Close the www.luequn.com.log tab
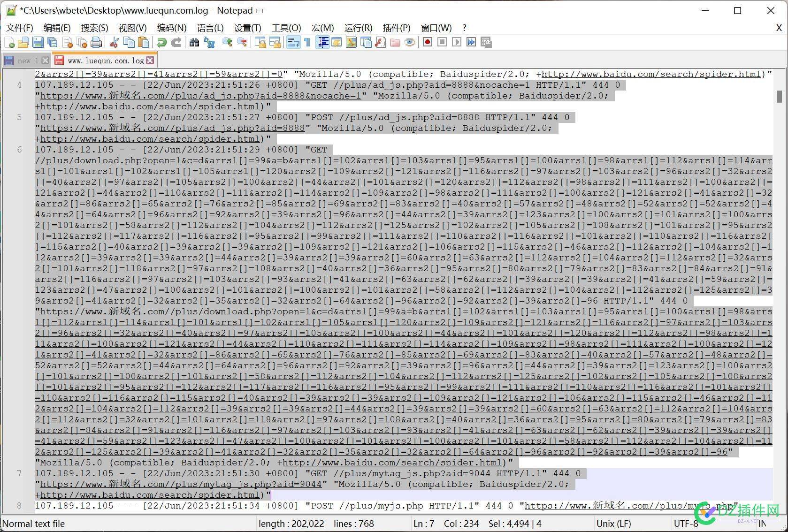The width and height of the screenshot is (788, 532). [x=150, y=60]
